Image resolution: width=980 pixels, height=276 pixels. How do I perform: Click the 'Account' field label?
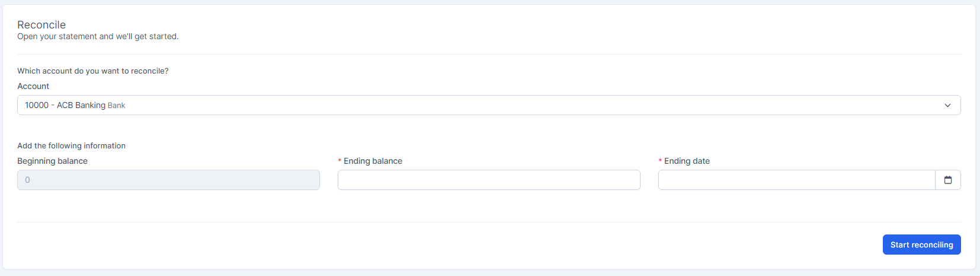click(33, 86)
